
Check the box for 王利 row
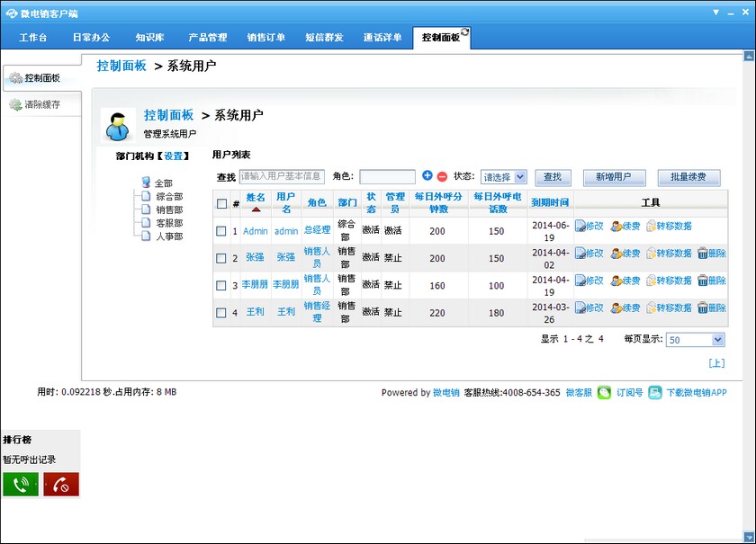pos(221,313)
